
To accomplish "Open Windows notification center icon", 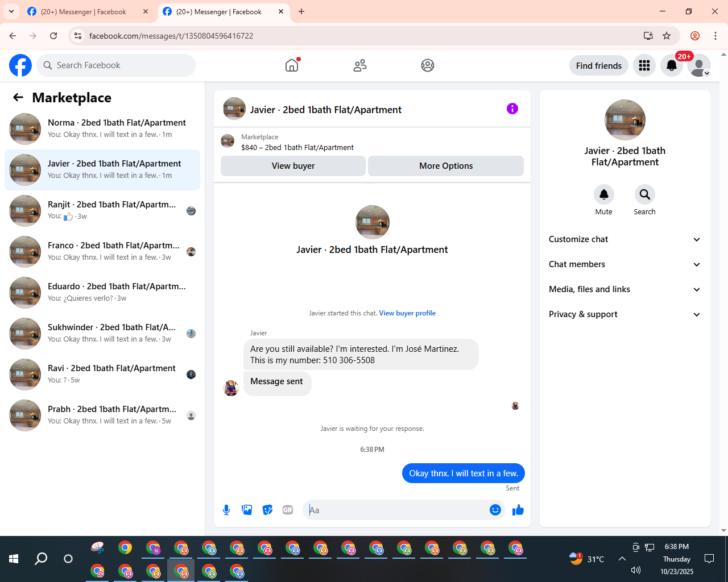I will 709,559.
